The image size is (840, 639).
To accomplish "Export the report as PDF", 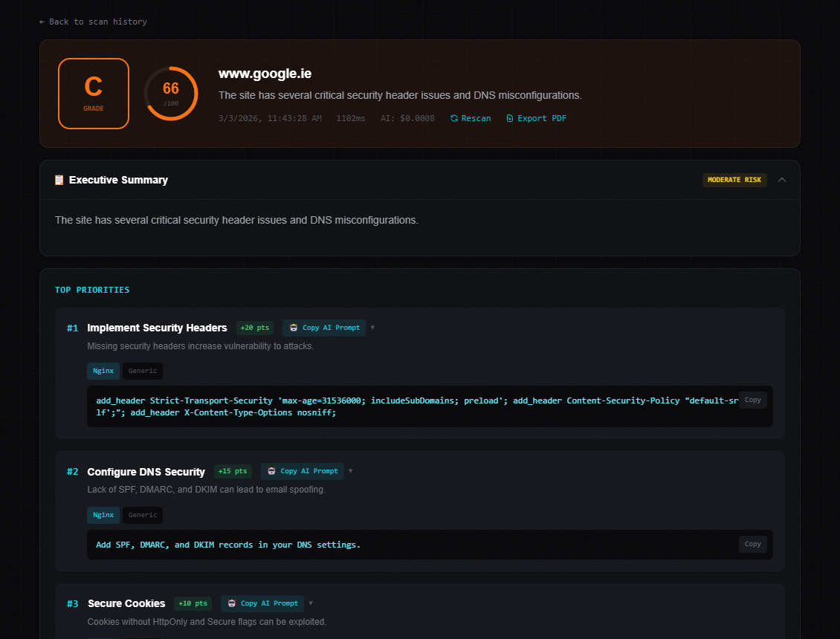I will point(536,118).
